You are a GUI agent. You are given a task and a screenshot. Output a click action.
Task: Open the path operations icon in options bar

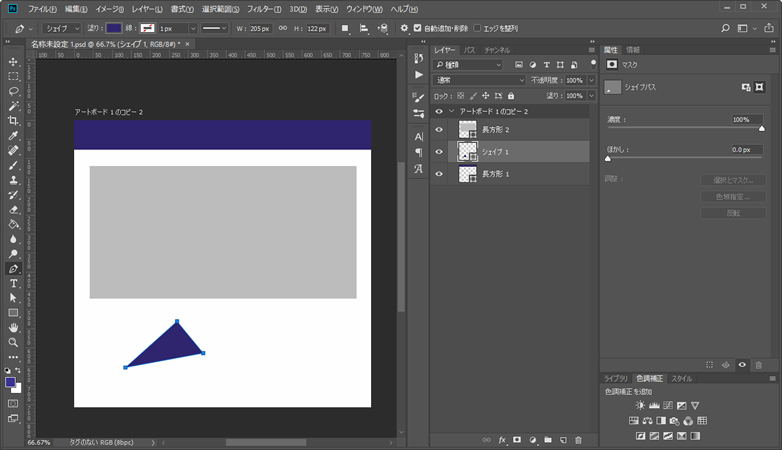click(345, 28)
